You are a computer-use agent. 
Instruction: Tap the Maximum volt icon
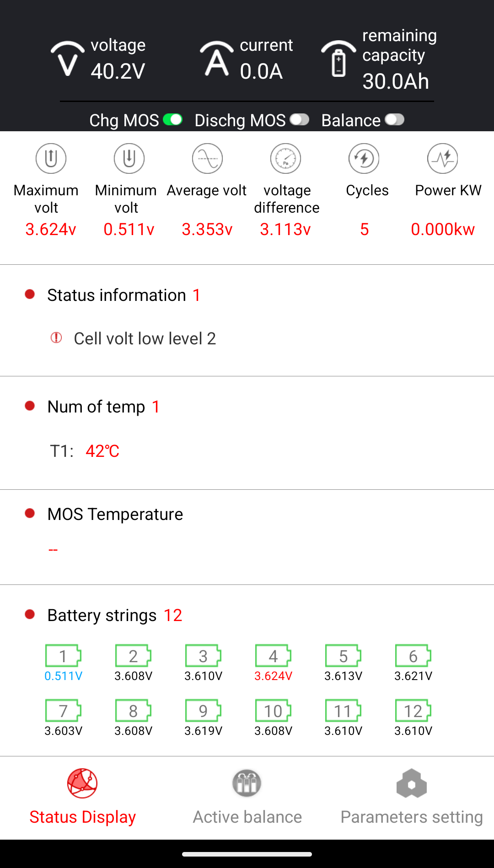(x=51, y=159)
